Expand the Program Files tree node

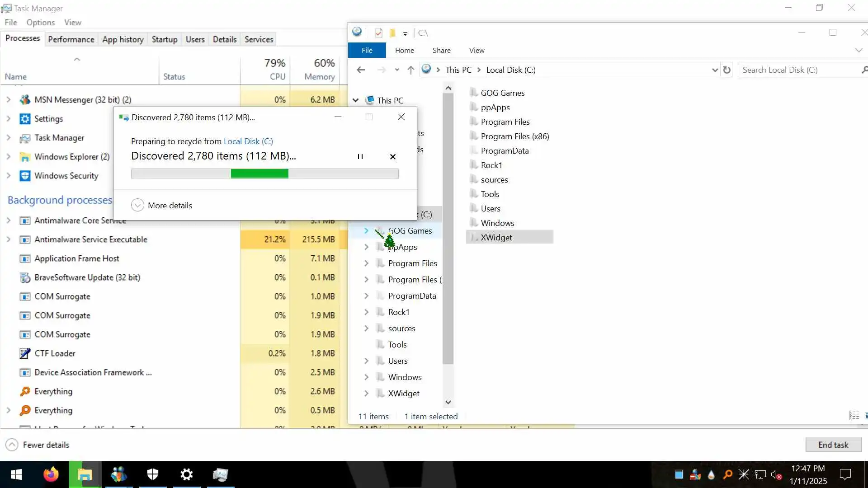pyautogui.click(x=366, y=263)
